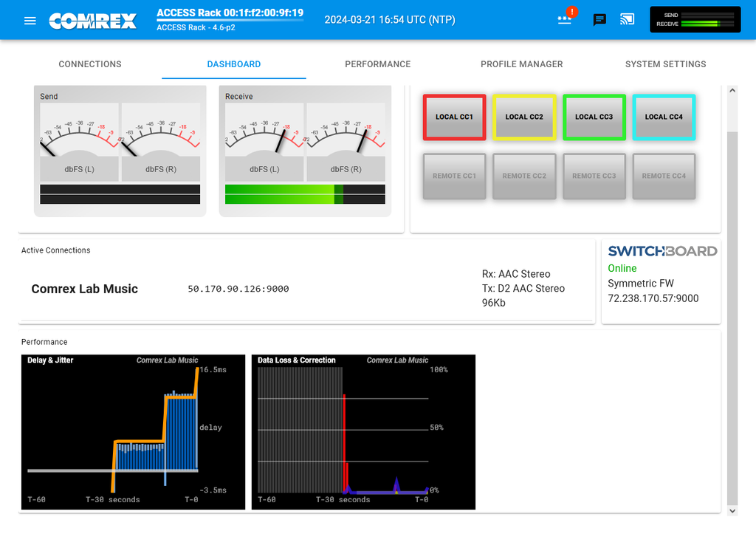The width and height of the screenshot is (756, 548).
Task: Click the Receive dbFS (L) VU meter
Action: coord(264,142)
